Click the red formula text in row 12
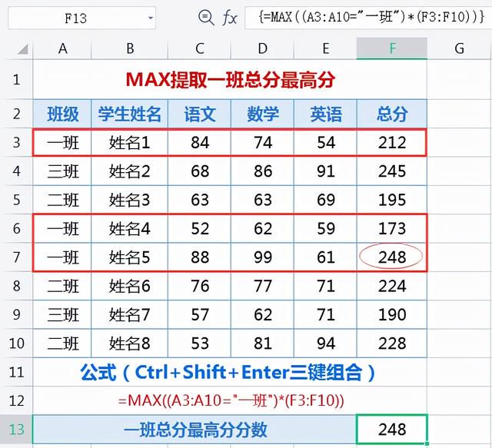 pos(231,400)
